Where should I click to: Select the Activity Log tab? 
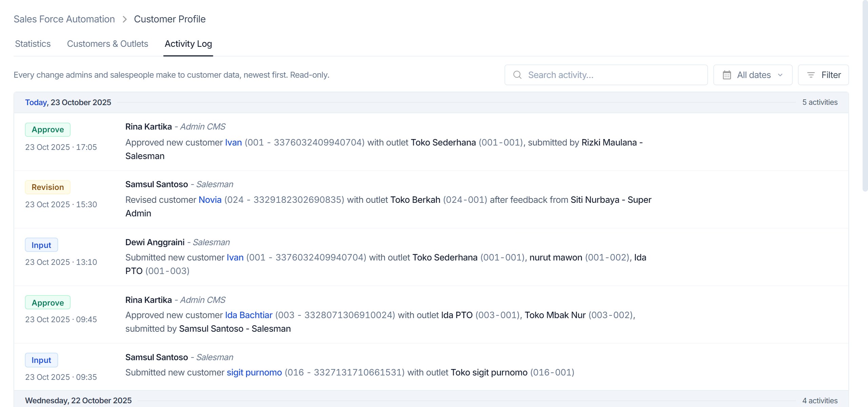[x=188, y=44]
